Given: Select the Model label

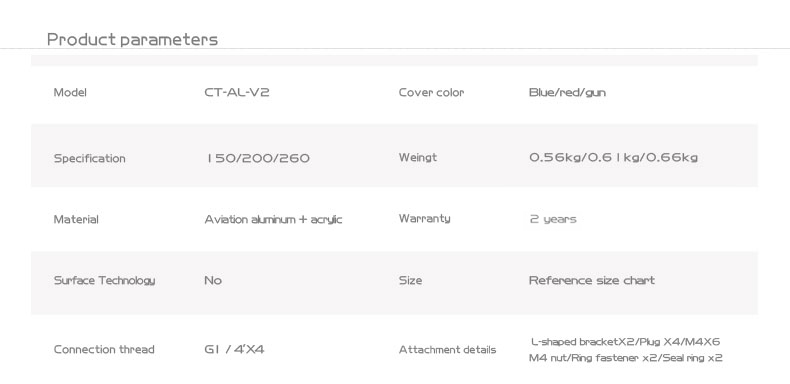Looking at the screenshot, I should coord(70,92).
